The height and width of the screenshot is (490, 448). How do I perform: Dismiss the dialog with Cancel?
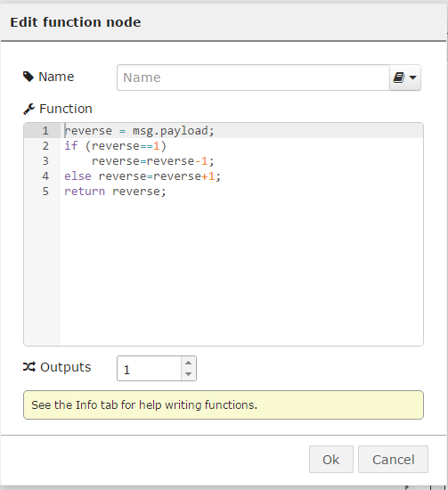[393, 460]
